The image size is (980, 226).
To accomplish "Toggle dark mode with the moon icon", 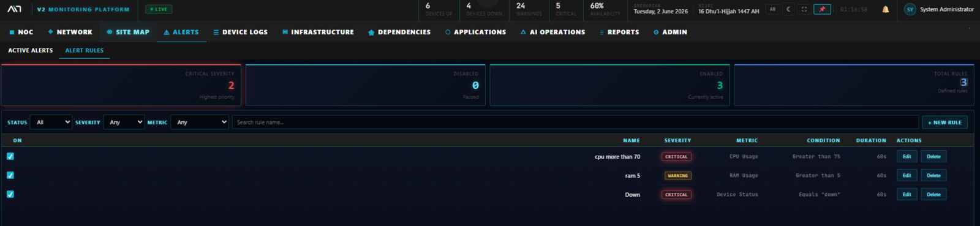I will click(x=788, y=9).
